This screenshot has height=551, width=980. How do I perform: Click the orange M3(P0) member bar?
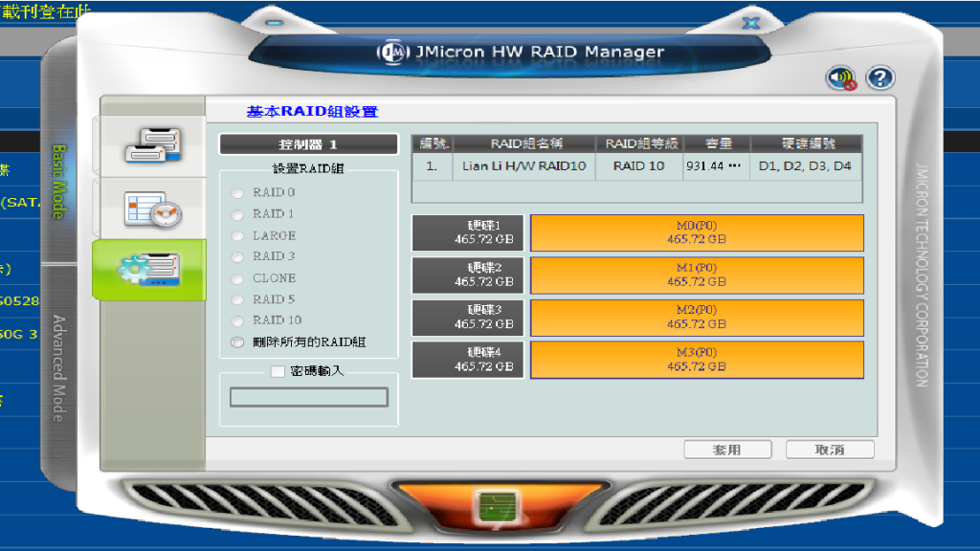(697, 360)
